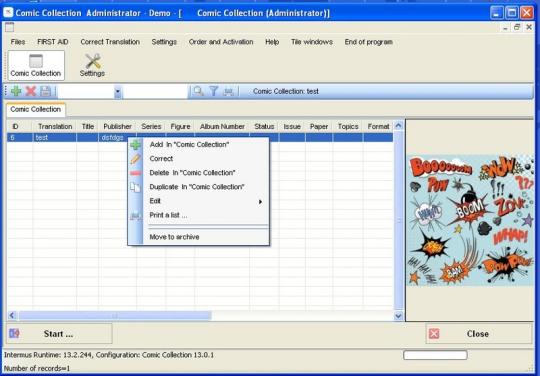540x376 pixels.
Task: Open the Tile windows menu
Action: [312, 42]
